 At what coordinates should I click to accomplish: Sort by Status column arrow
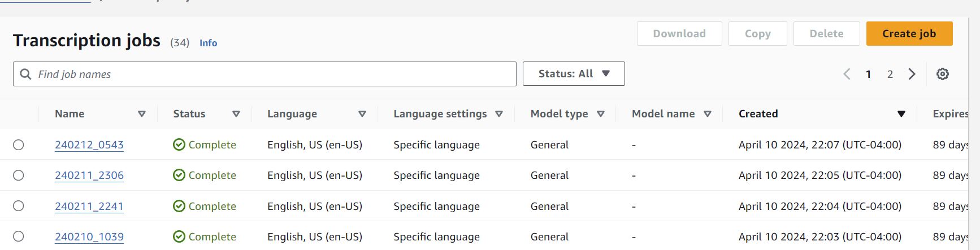[236, 114]
